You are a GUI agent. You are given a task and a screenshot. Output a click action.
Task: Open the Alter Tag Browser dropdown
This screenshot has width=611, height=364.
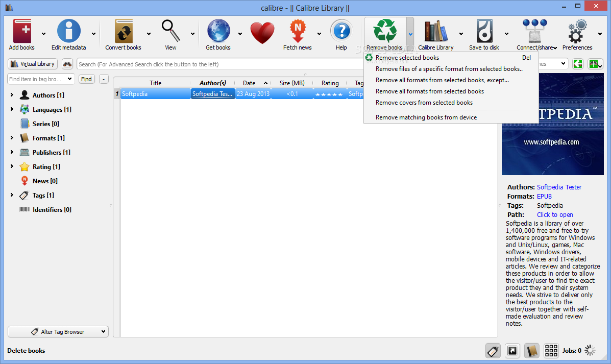tap(58, 332)
